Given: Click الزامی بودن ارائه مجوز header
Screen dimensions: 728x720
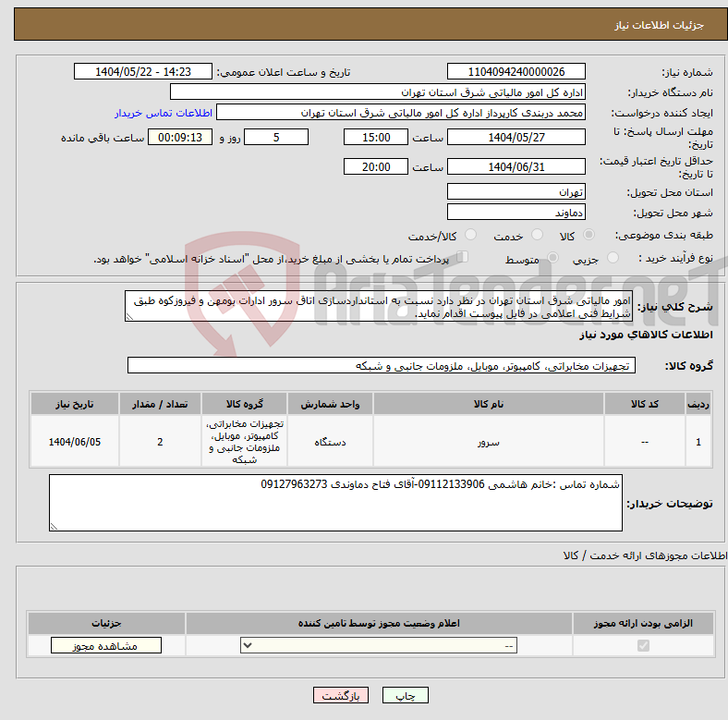Looking at the screenshot, I should click(643, 623).
